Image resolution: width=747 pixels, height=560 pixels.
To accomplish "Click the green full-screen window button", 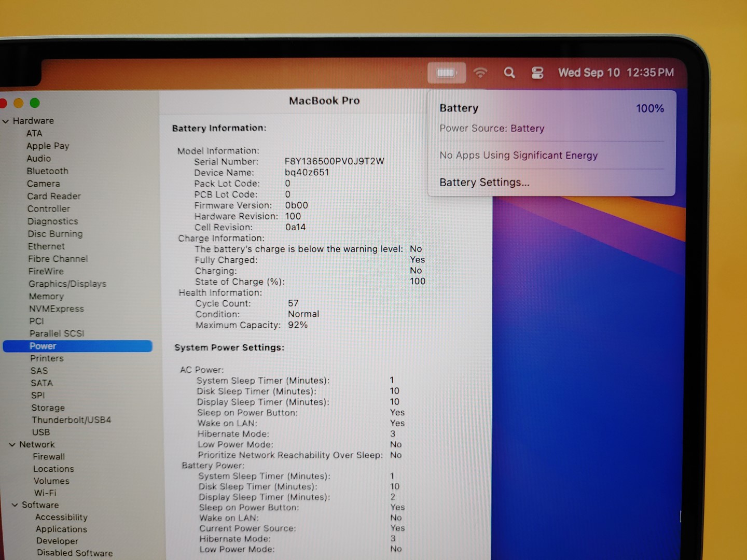I will [35, 103].
